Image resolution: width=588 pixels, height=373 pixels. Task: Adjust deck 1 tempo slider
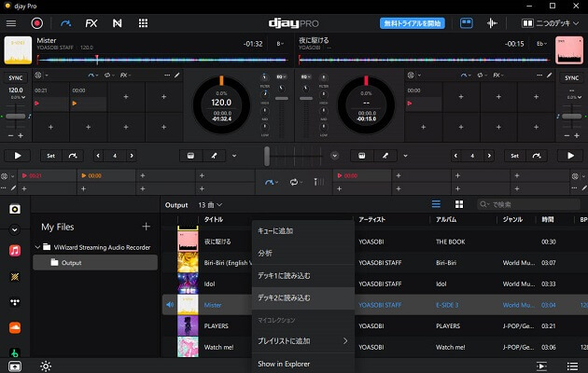pos(15,117)
